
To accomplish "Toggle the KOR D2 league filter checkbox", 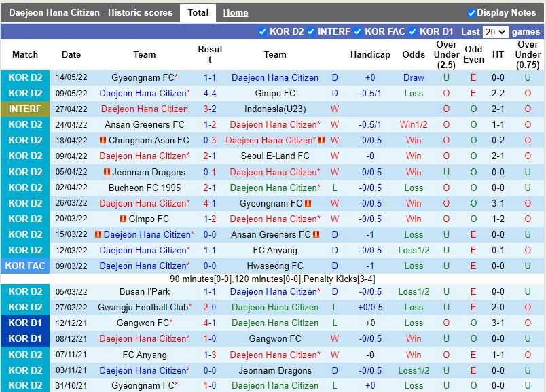I will [x=263, y=32].
